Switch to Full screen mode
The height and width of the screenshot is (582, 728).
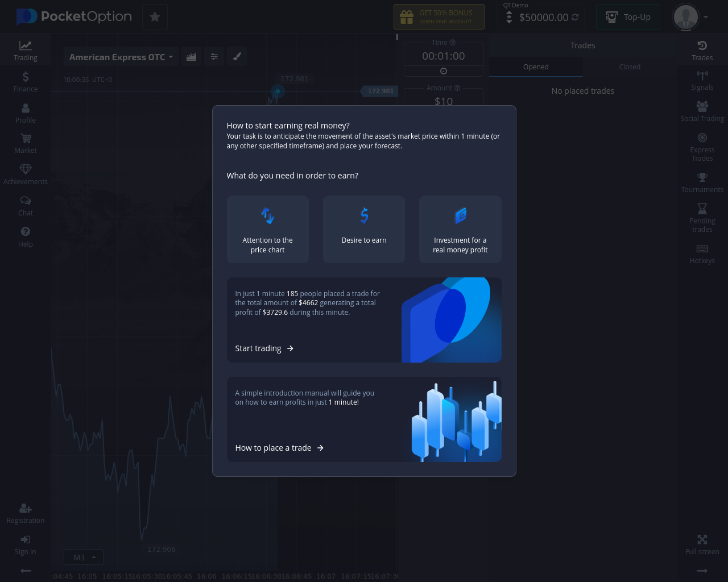702,544
